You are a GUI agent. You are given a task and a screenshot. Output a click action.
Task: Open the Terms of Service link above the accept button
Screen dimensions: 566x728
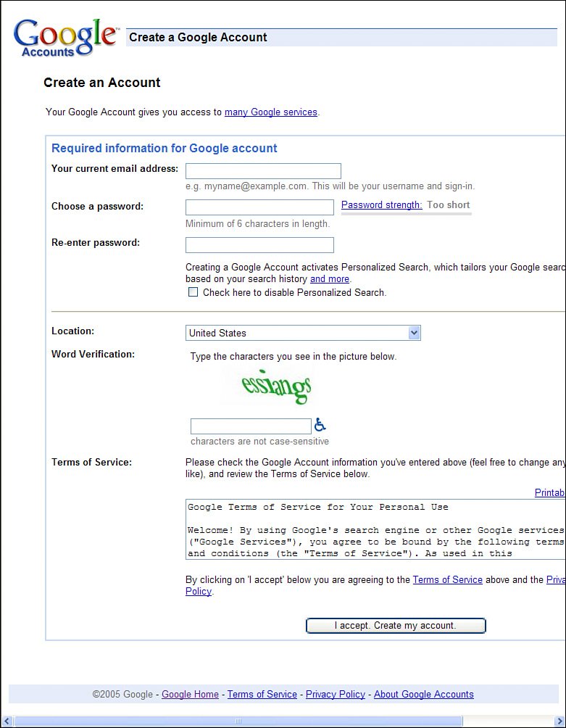pyautogui.click(x=448, y=579)
